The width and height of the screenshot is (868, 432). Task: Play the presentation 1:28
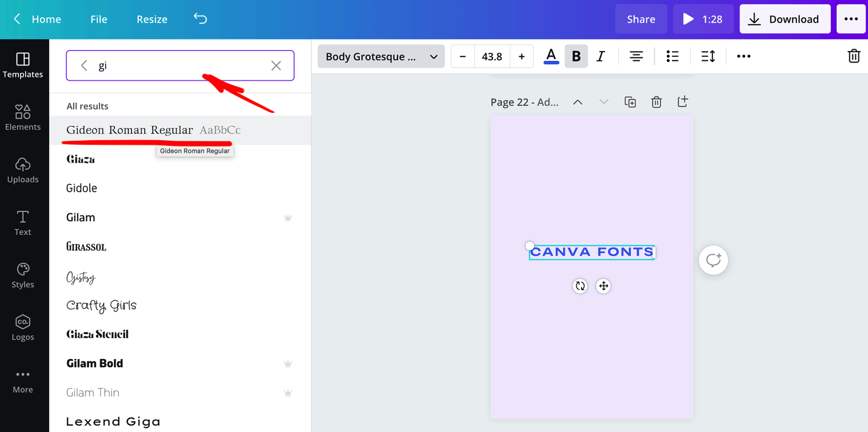[x=703, y=19]
